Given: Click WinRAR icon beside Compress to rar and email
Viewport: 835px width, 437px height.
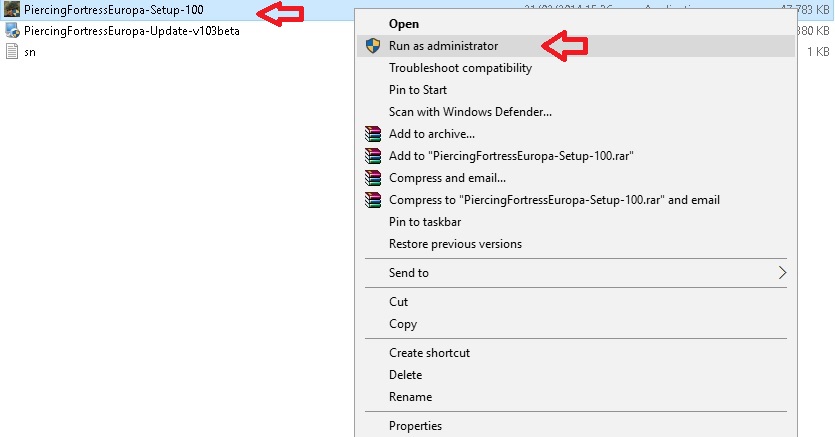Looking at the screenshot, I should (x=373, y=200).
